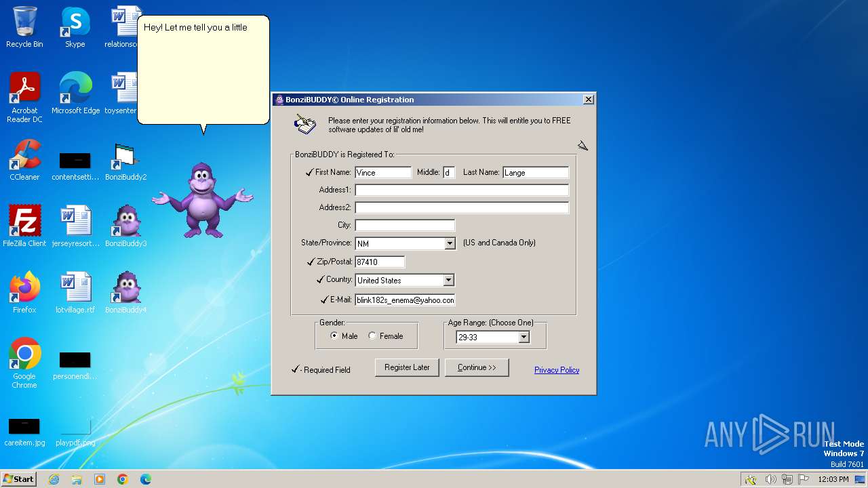Expand the Country dropdown
This screenshot has width=868, height=488.
[x=448, y=280]
